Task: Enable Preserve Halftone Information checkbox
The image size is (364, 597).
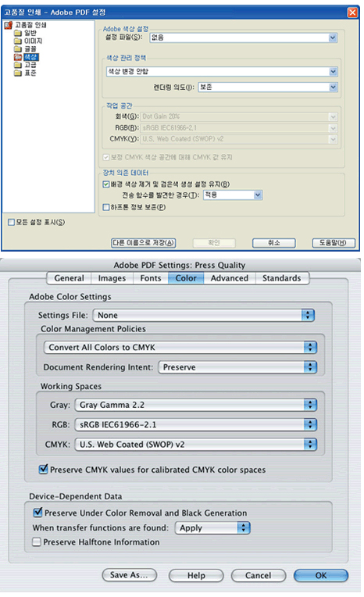Action: point(37,542)
